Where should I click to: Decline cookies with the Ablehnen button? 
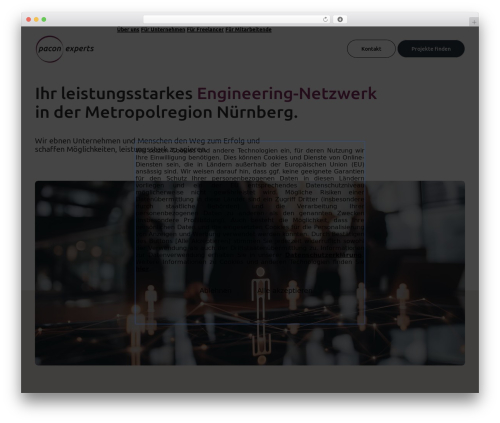click(215, 291)
